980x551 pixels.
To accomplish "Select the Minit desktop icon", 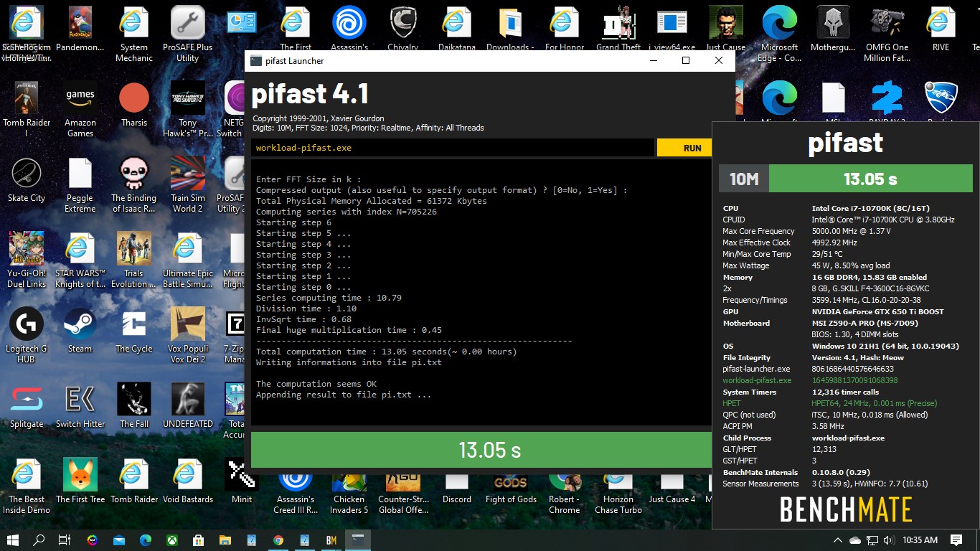I will [242, 481].
